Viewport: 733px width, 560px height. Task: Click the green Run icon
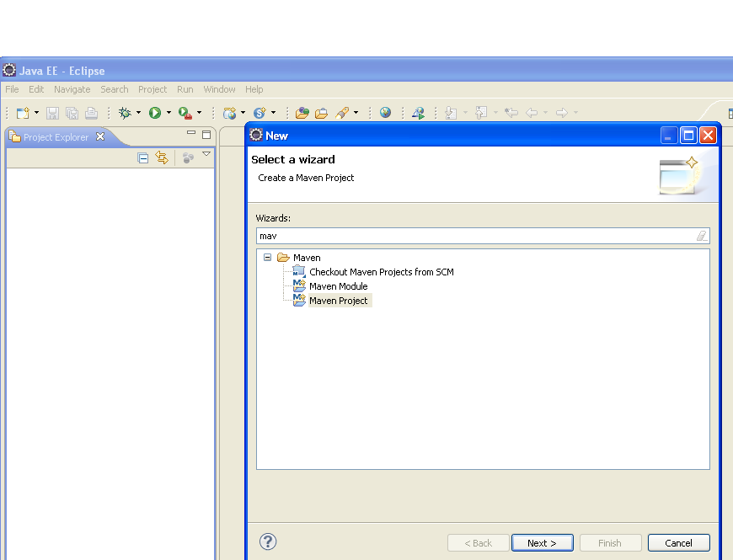click(155, 113)
